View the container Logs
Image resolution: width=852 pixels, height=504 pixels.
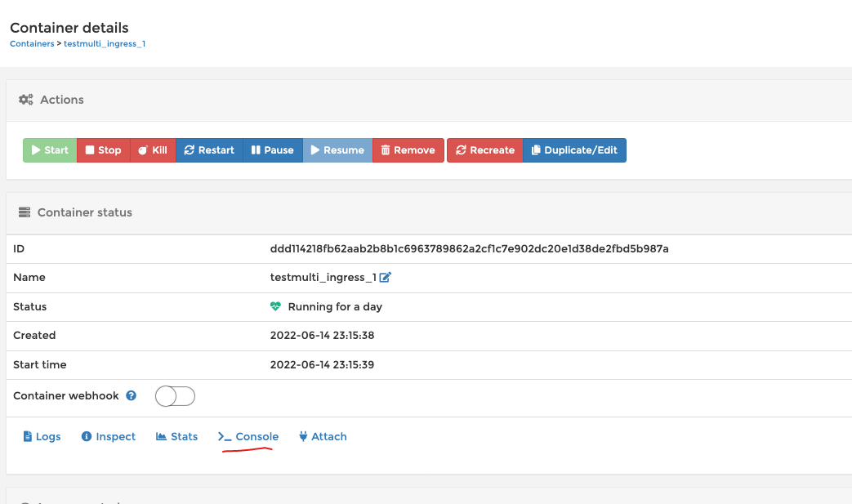[42, 436]
